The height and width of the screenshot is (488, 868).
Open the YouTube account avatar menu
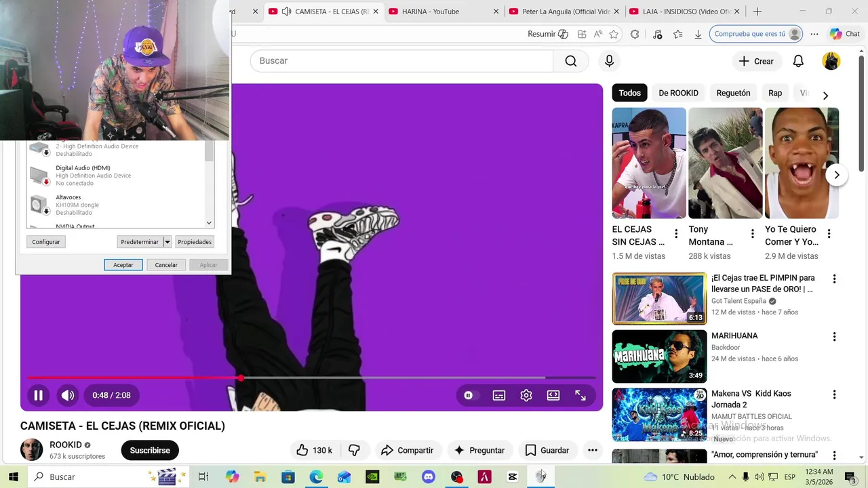tap(831, 61)
